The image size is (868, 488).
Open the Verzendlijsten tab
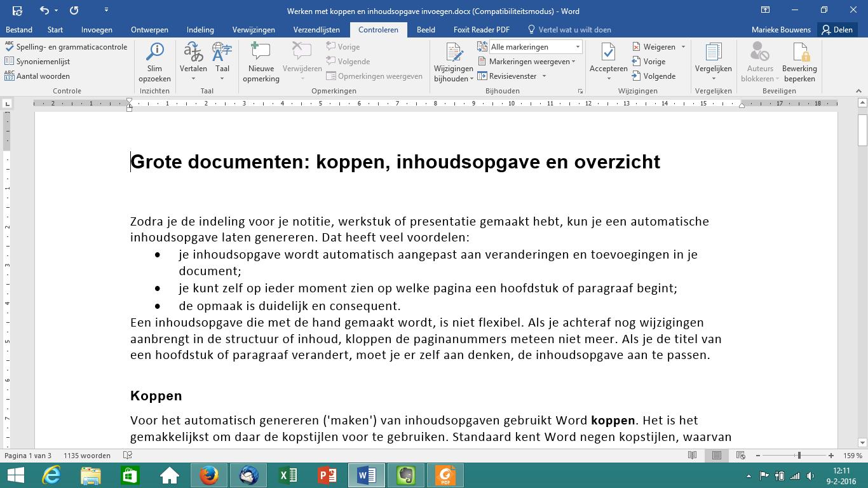[x=316, y=29]
